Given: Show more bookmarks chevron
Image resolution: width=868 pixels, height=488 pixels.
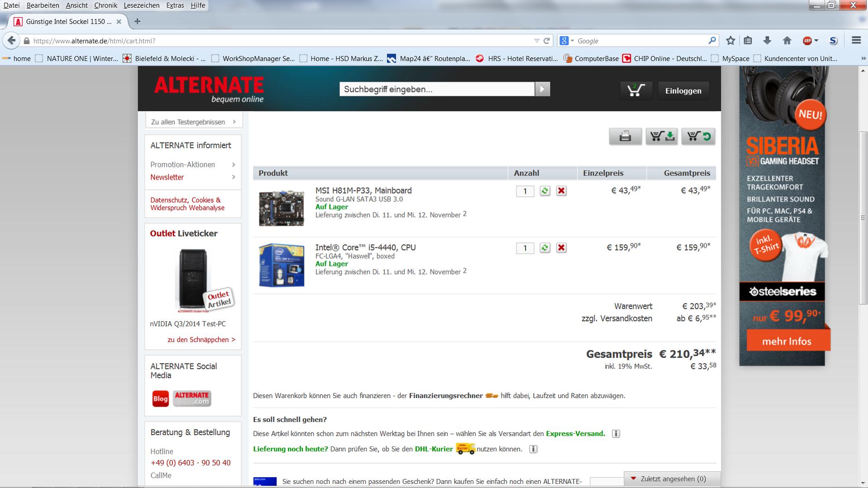Looking at the screenshot, I should [x=863, y=58].
